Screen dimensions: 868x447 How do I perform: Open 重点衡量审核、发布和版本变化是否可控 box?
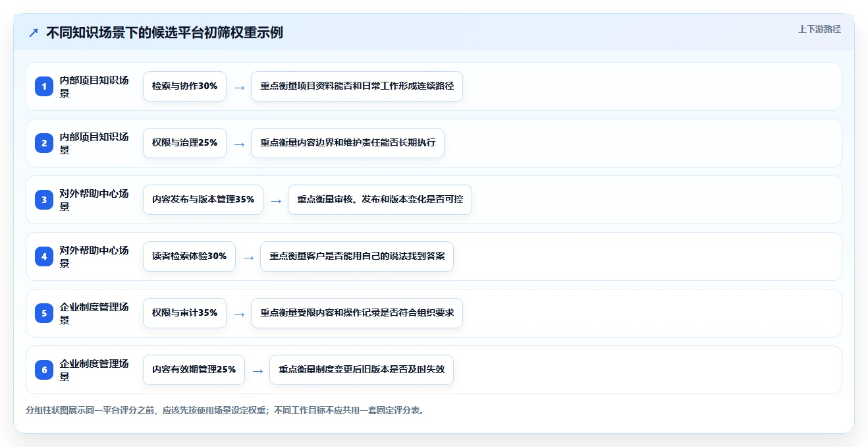pos(380,200)
